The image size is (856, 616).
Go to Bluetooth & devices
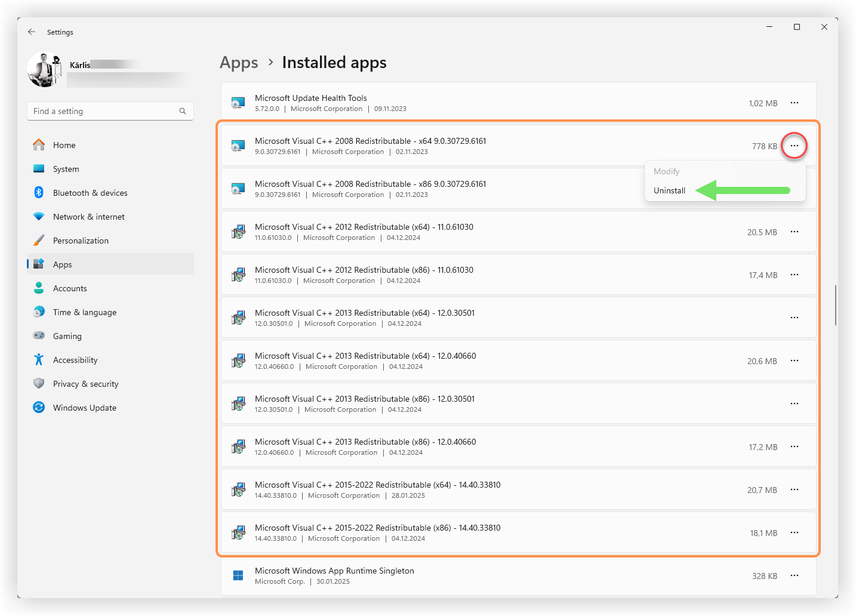coord(110,193)
